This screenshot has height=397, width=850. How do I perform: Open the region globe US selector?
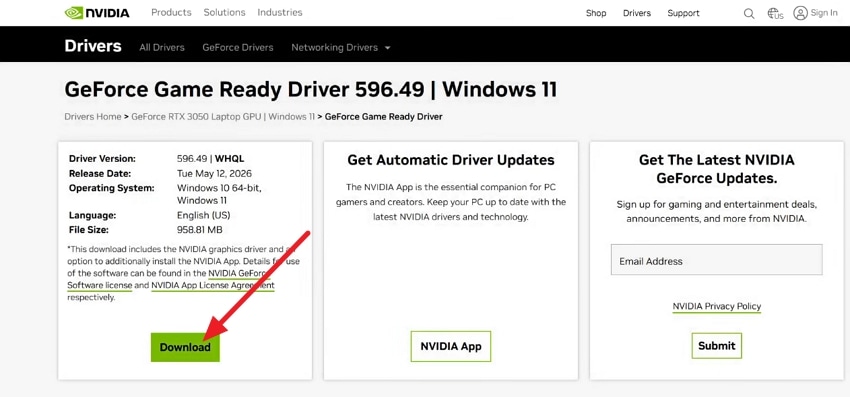(x=776, y=14)
